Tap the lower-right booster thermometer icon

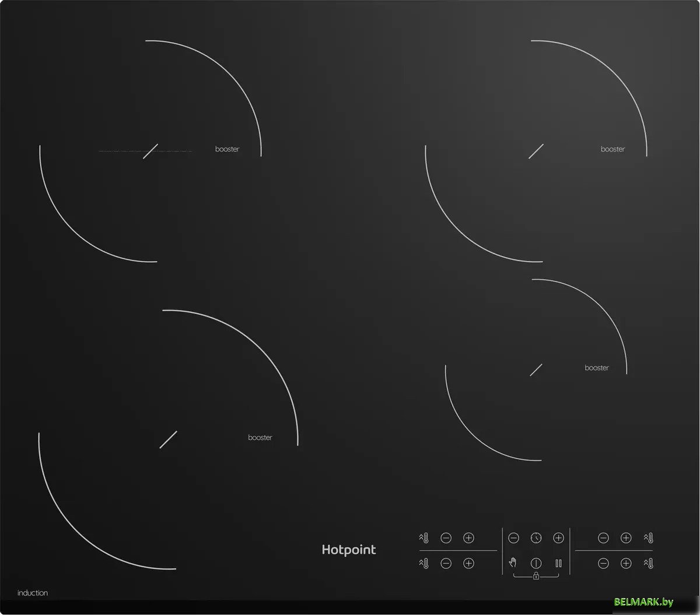click(x=648, y=563)
